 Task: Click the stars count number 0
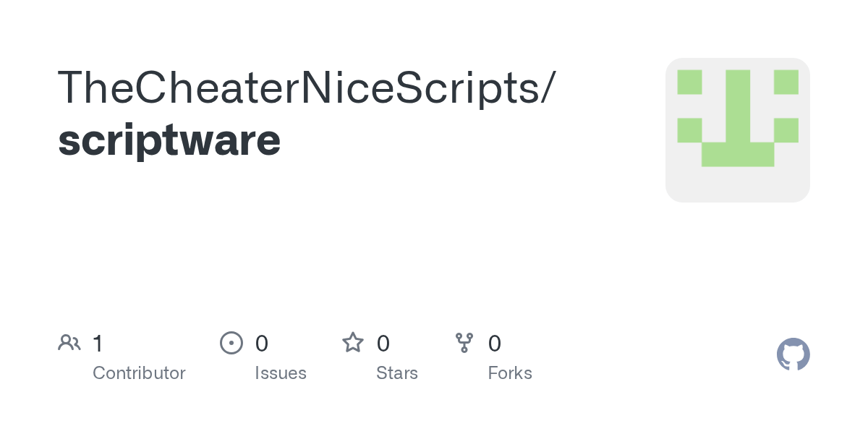click(383, 344)
